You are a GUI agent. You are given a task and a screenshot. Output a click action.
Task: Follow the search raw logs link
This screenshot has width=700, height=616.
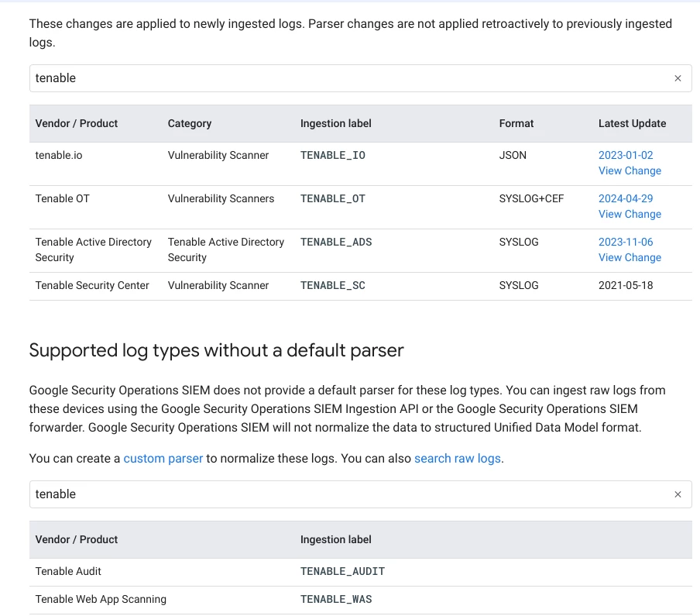tap(457, 458)
